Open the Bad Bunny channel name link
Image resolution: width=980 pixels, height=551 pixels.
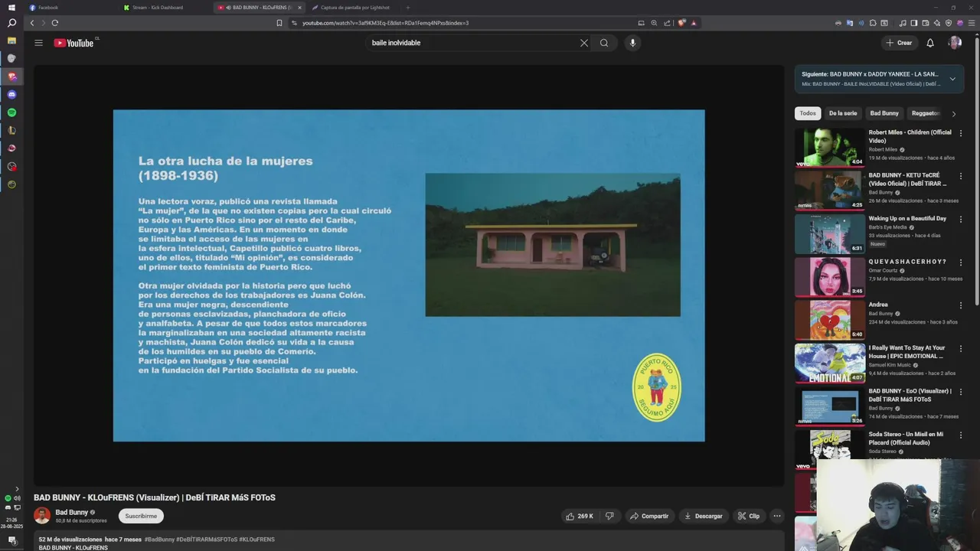tap(72, 512)
